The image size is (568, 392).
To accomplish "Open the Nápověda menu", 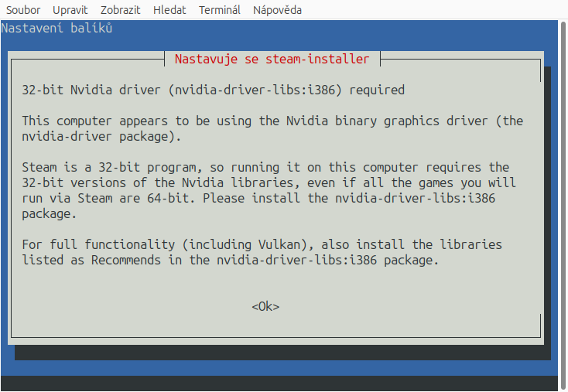I will pos(278,10).
